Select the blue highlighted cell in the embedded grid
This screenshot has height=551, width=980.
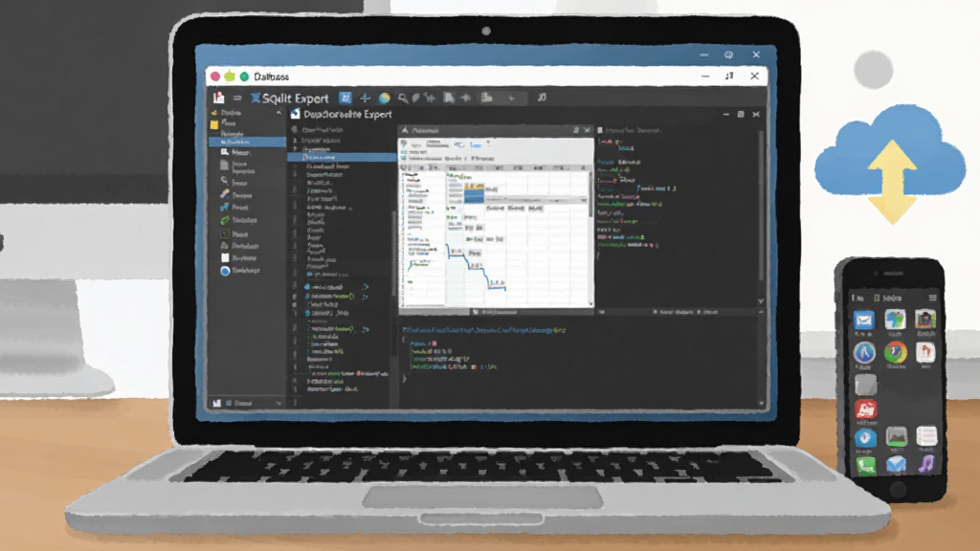[474, 197]
